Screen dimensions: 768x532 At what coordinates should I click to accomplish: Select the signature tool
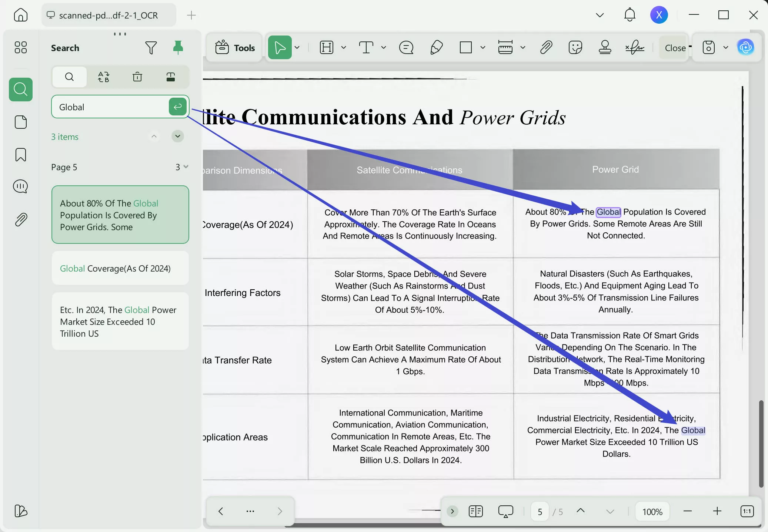pos(635,47)
